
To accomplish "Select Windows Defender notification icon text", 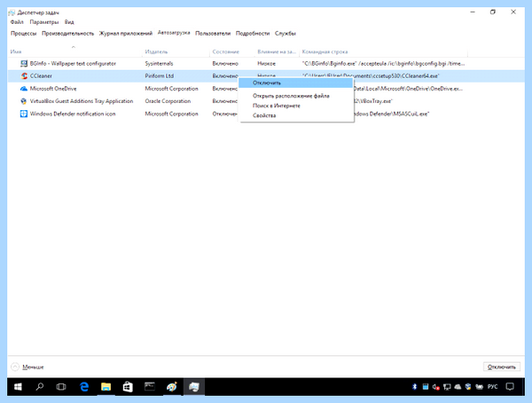I will [73, 114].
